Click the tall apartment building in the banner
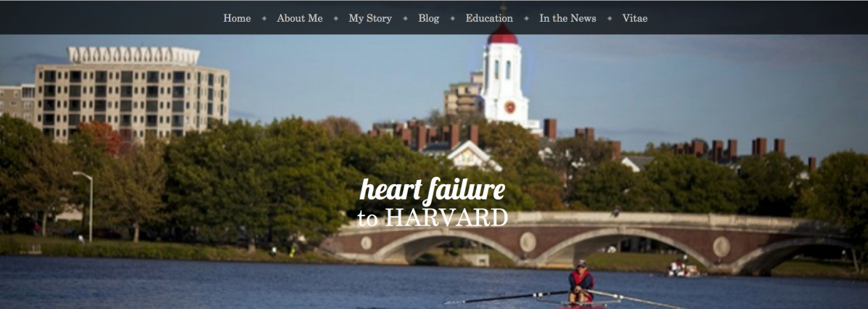This screenshot has height=309, width=868. pos(132,94)
